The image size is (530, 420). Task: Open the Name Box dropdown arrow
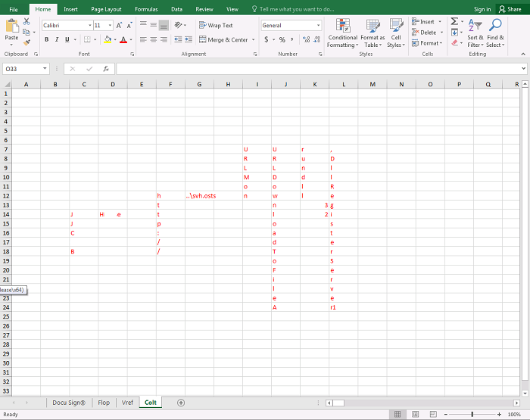(x=45, y=69)
